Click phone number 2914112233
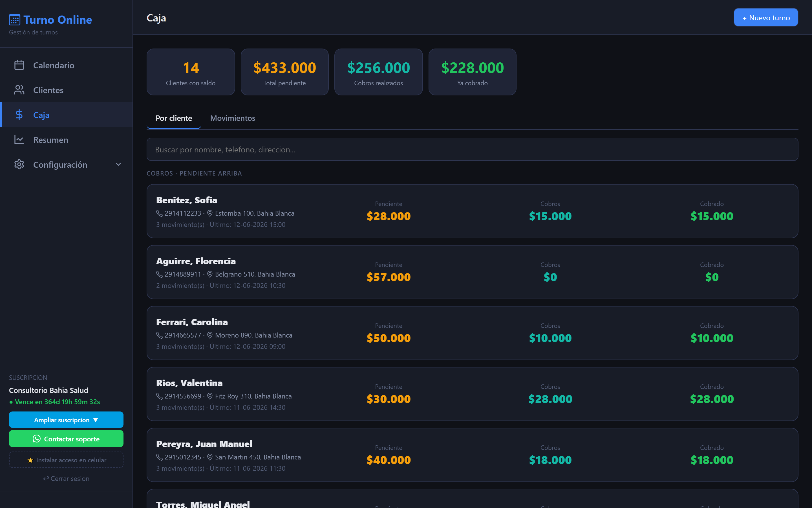The height and width of the screenshot is (508, 812). [x=183, y=213]
